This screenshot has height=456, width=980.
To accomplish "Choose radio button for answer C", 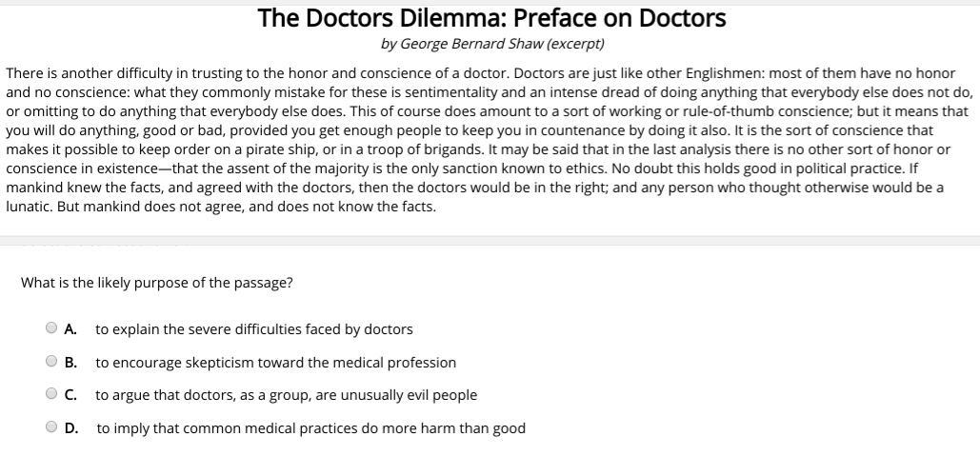I will [x=51, y=393].
